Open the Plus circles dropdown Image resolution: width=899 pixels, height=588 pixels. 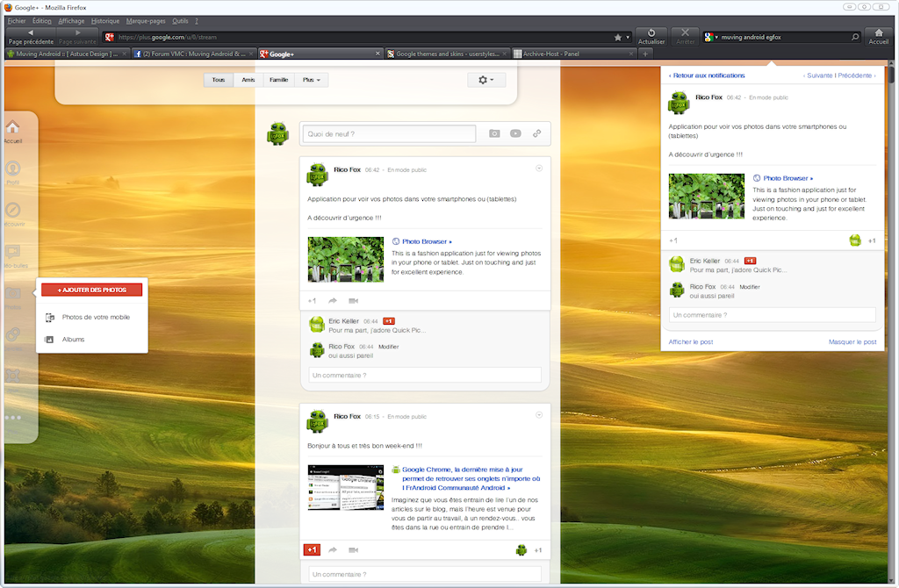coord(312,80)
